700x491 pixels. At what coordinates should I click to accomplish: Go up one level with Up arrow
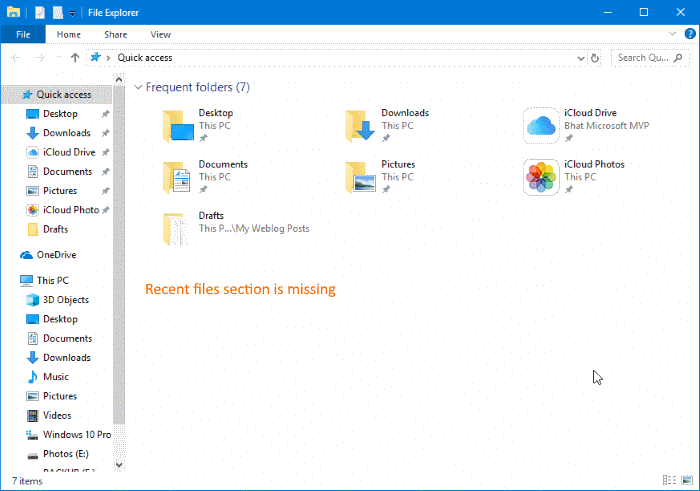click(75, 58)
